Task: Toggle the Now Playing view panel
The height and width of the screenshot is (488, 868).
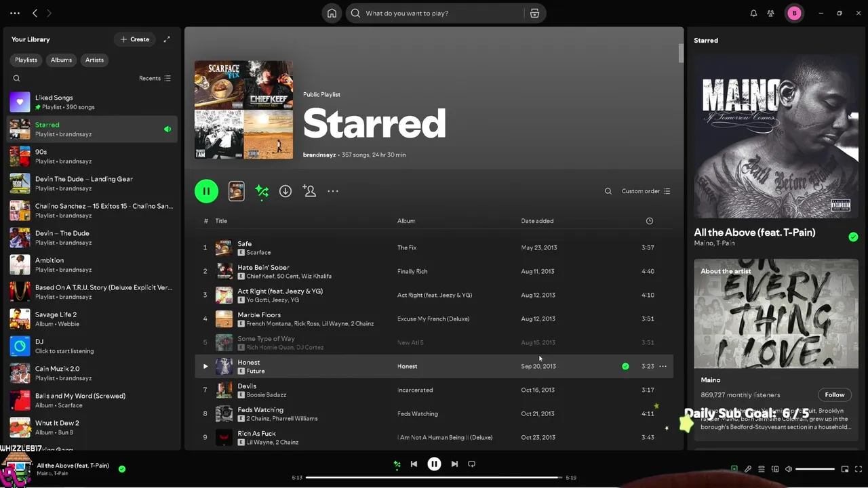Action: 734,469
